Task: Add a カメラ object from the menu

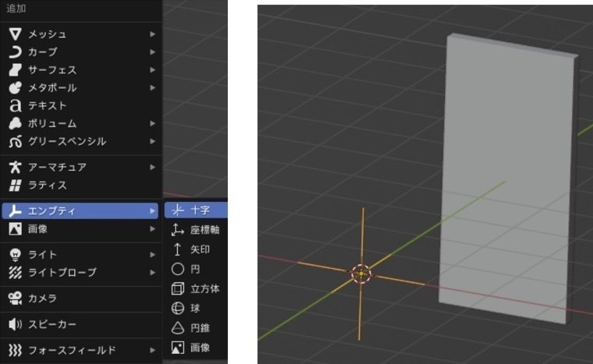Action: [x=81, y=299]
